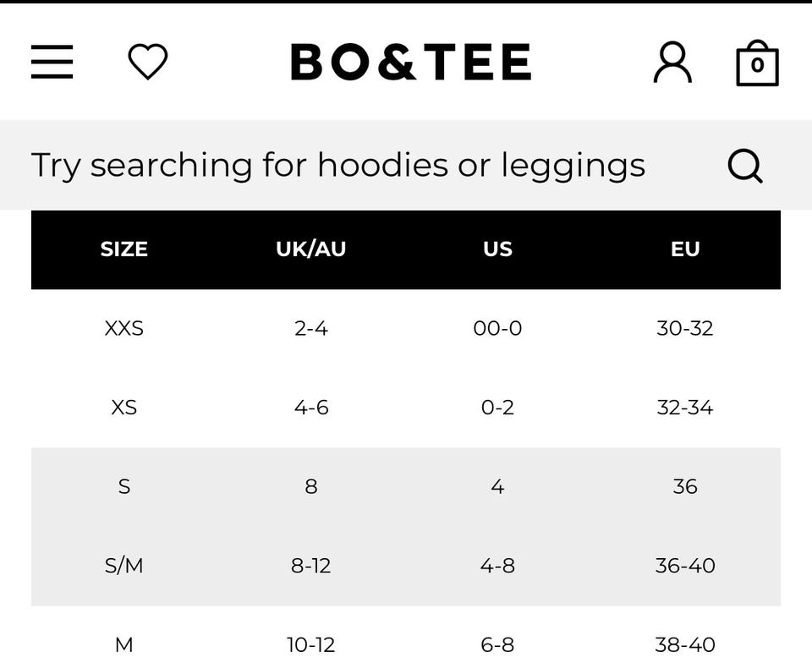The height and width of the screenshot is (663, 812).
Task: Open the account profile icon
Action: pyautogui.click(x=672, y=63)
